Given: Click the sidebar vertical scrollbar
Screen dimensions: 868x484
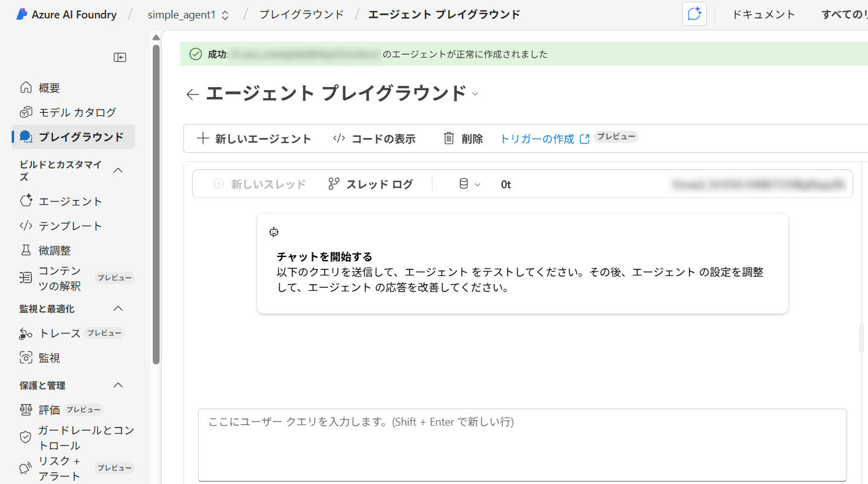Looking at the screenshot, I should (x=156, y=202).
